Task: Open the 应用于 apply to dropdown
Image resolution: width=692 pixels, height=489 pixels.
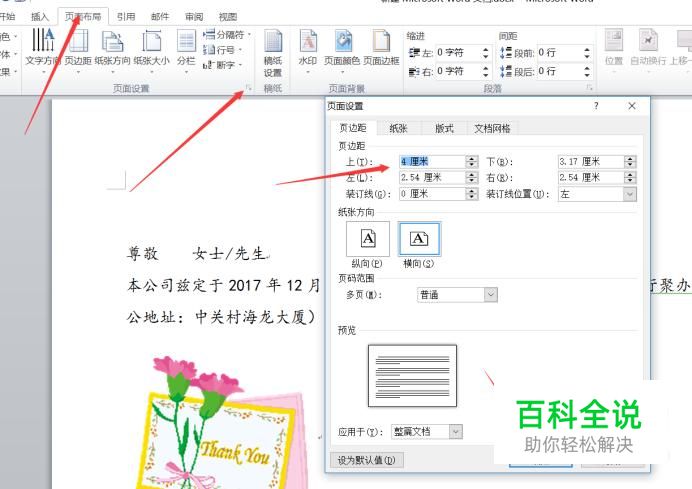Action: 427,432
